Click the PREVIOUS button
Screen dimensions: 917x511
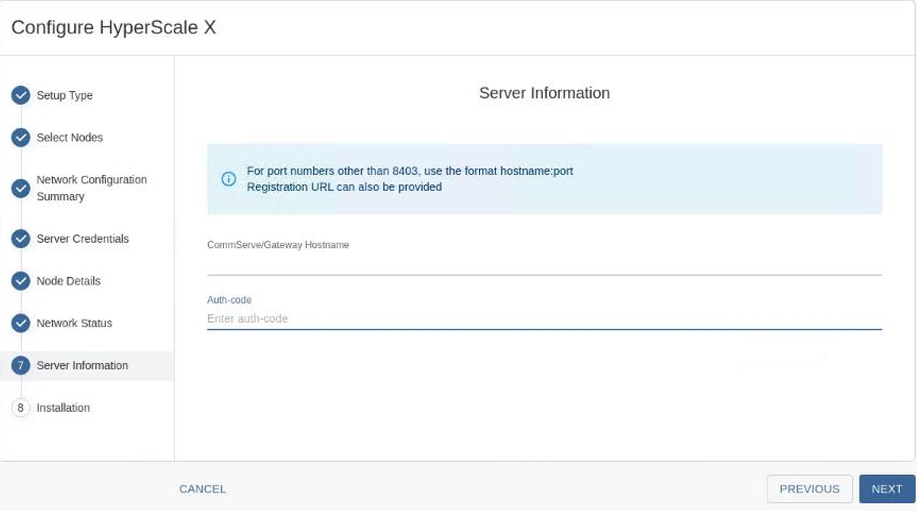(809, 489)
